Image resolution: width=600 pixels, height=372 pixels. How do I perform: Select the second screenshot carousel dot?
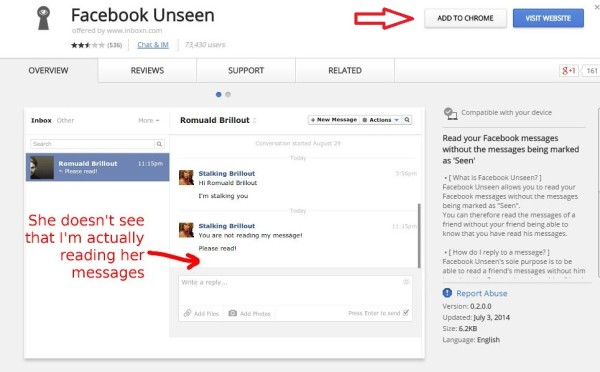[228, 95]
